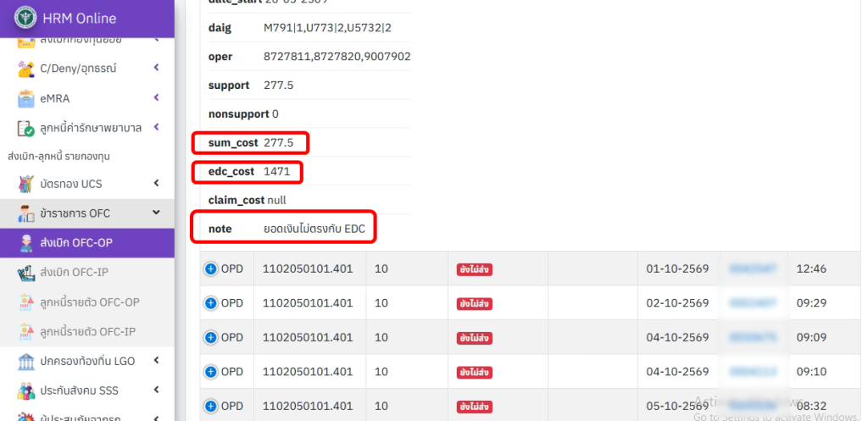Click the note text ยอดเงินไม่ตรงกับ EDC
Viewport: 868px width, 421px height.
point(314,229)
